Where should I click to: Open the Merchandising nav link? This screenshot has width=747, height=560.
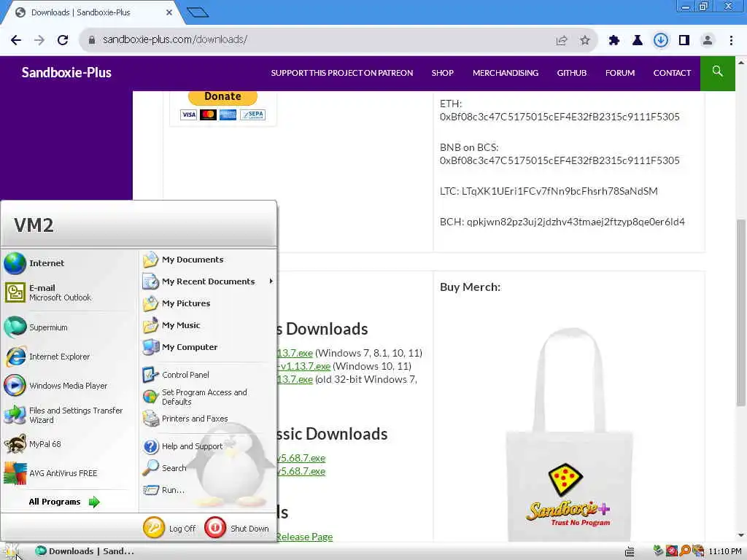506,73
